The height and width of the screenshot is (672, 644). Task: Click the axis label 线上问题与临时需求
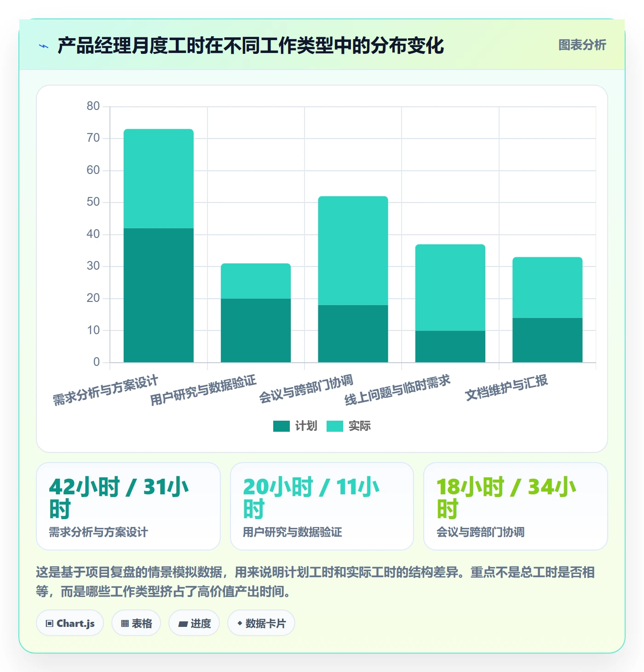(x=397, y=390)
